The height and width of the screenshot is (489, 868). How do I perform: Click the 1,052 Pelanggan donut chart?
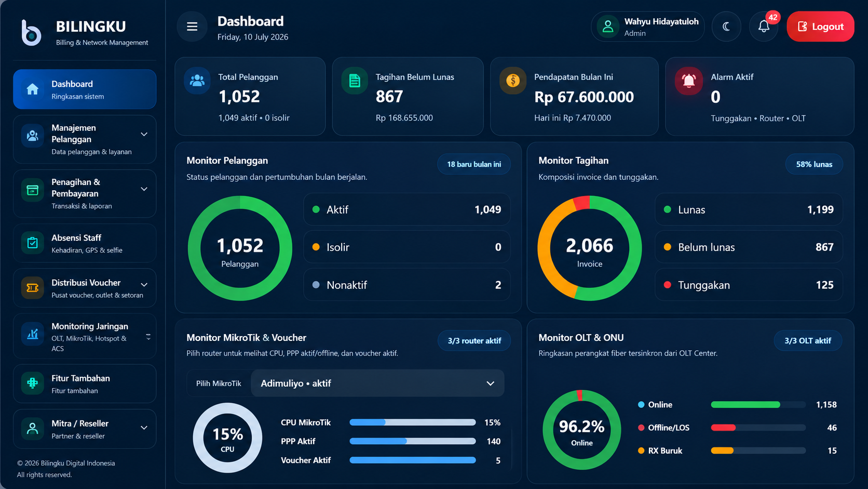pyautogui.click(x=240, y=248)
